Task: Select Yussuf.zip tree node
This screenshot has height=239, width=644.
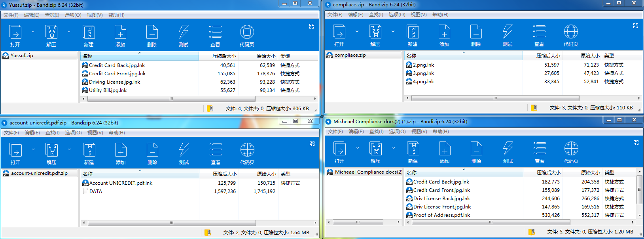Action: (x=40, y=55)
